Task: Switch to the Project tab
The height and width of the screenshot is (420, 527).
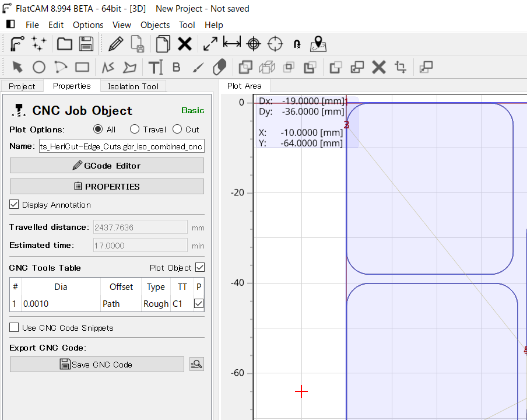Action: tap(22, 86)
